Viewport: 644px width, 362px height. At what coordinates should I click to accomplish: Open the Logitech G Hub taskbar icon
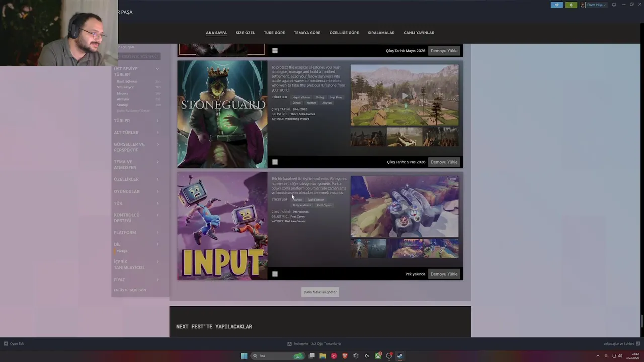tap(367, 356)
